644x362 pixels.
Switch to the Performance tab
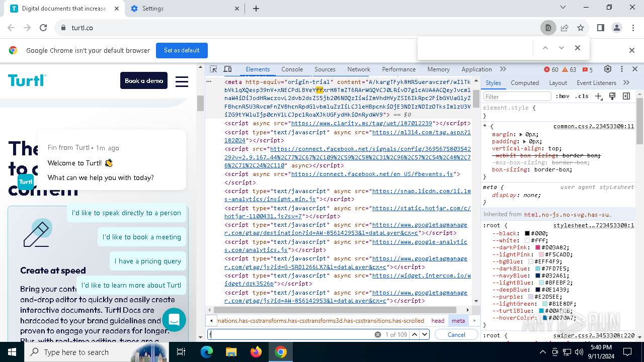pos(398,69)
